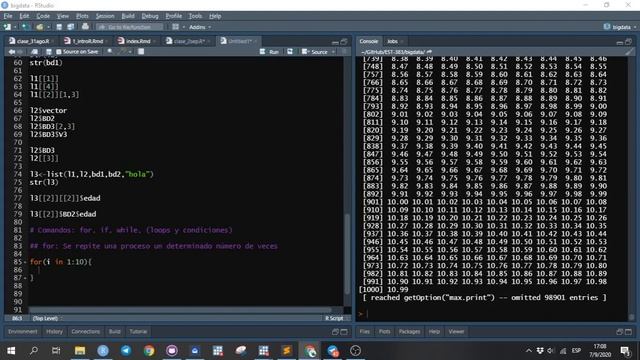Maximize the Environment pane

point(344,332)
